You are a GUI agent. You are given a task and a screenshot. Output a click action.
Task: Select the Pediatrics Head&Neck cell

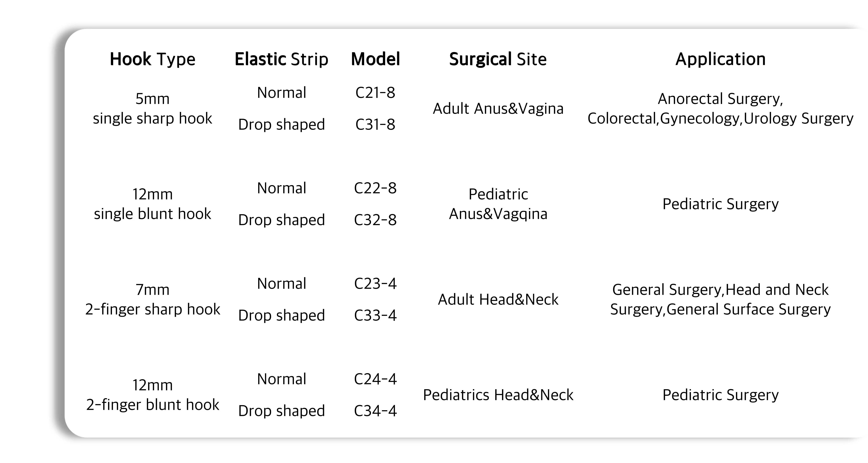tap(498, 395)
